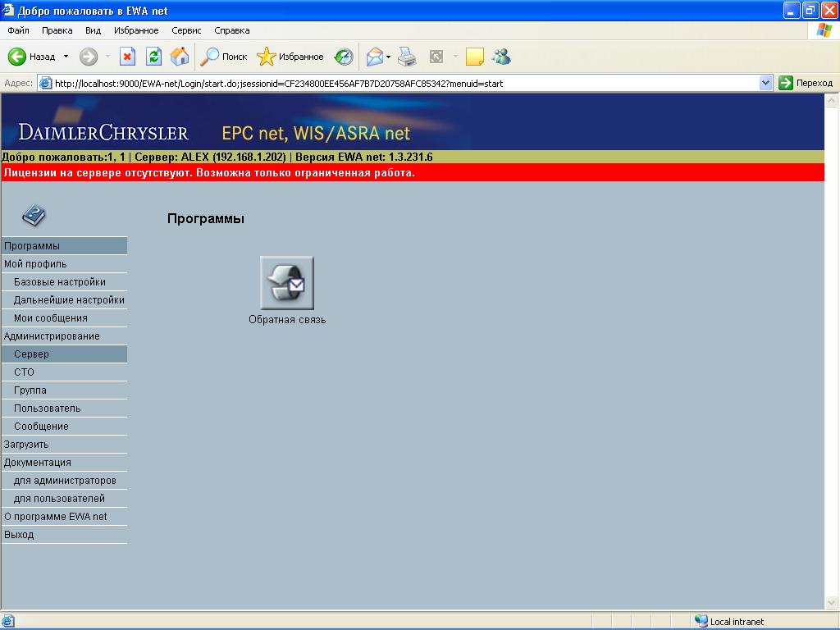The width and height of the screenshot is (840, 630).
Task: Click the scrollbar down arrow
Action: point(832,602)
